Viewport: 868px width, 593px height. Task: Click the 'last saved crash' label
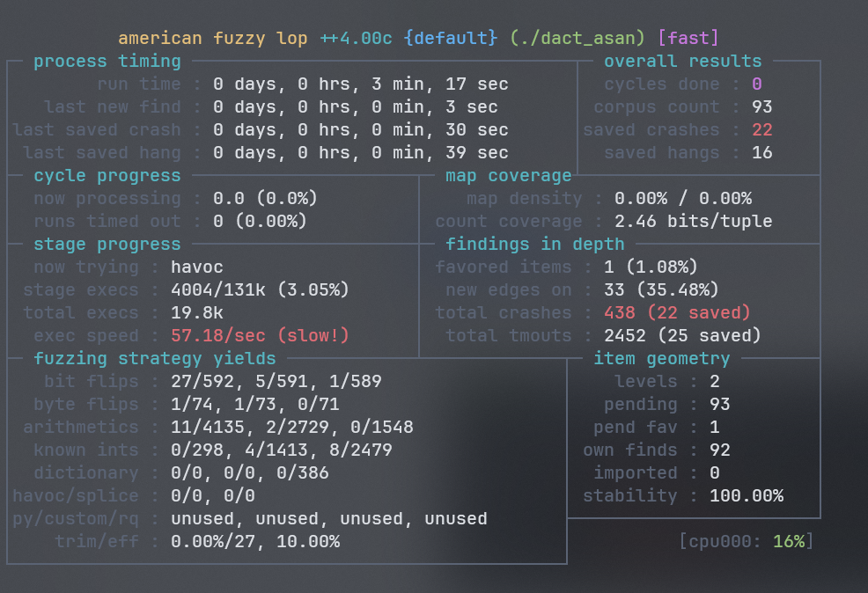[x=97, y=129]
